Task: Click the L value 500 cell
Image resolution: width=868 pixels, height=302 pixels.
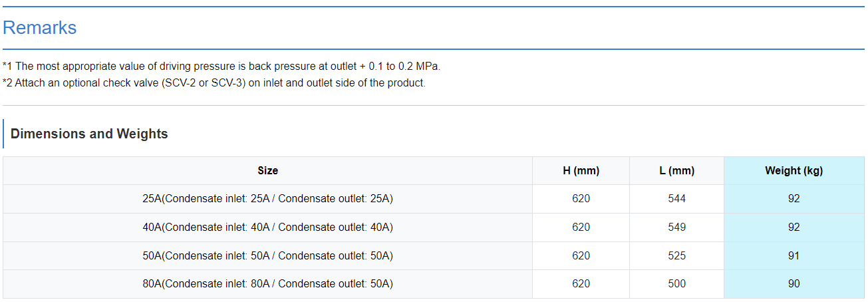Action: click(676, 284)
